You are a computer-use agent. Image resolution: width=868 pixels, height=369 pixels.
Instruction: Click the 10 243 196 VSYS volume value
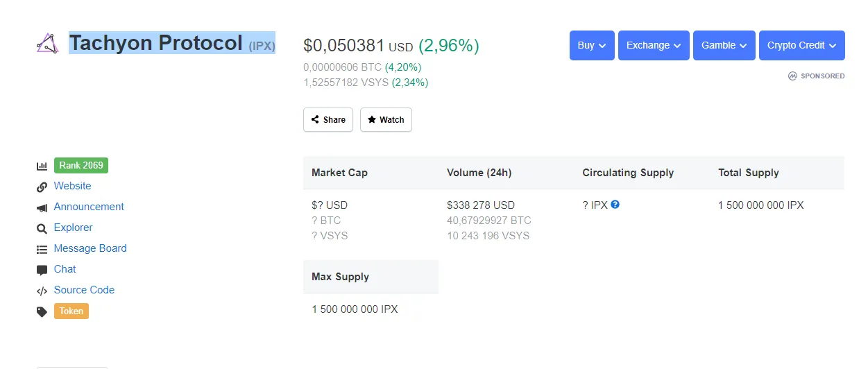coord(488,236)
